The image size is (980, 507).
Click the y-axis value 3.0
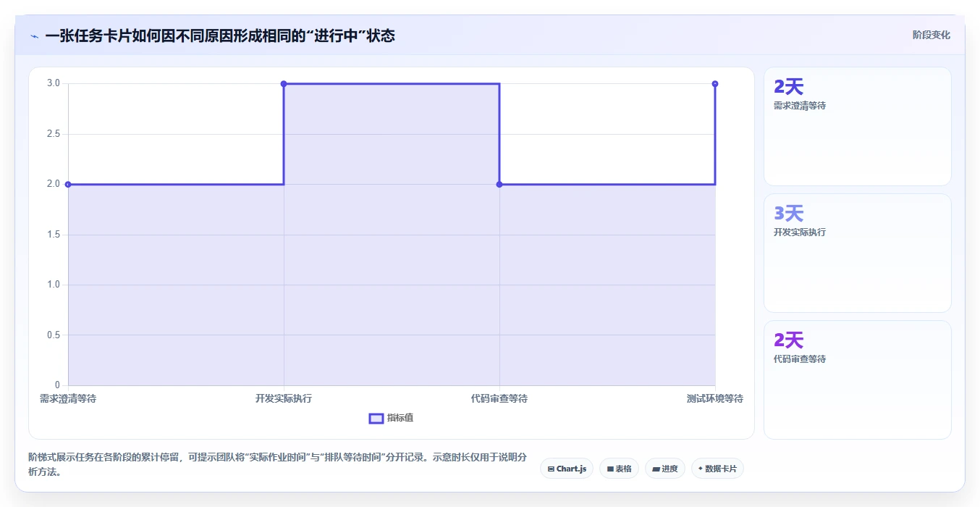pyautogui.click(x=54, y=83)
